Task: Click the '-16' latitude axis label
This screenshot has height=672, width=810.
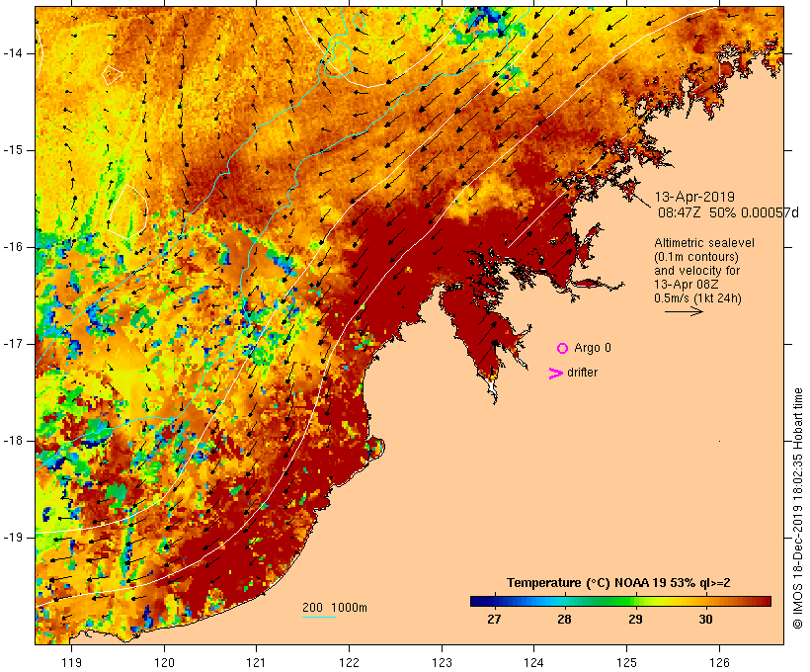Action: tap(13, 247)
